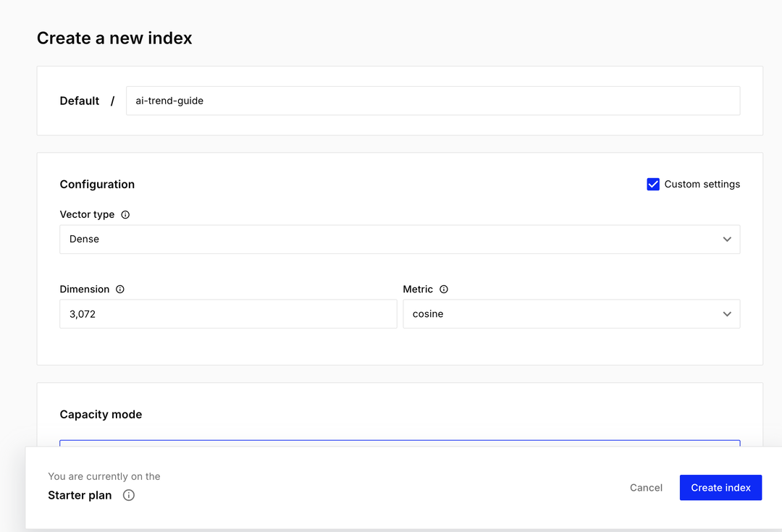Cancel the index creation
782x532 pixels.
[646, 488]
